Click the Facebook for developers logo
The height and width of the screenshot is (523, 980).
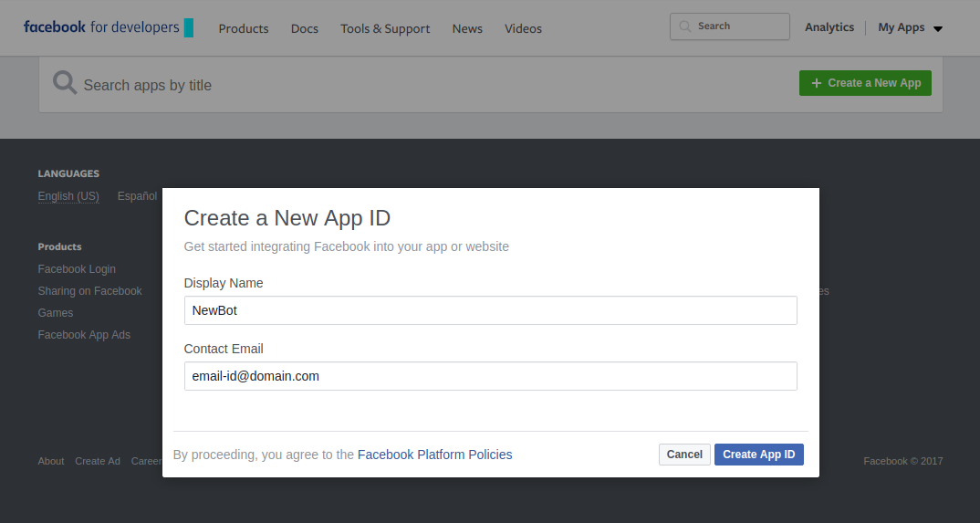point(108,27)
